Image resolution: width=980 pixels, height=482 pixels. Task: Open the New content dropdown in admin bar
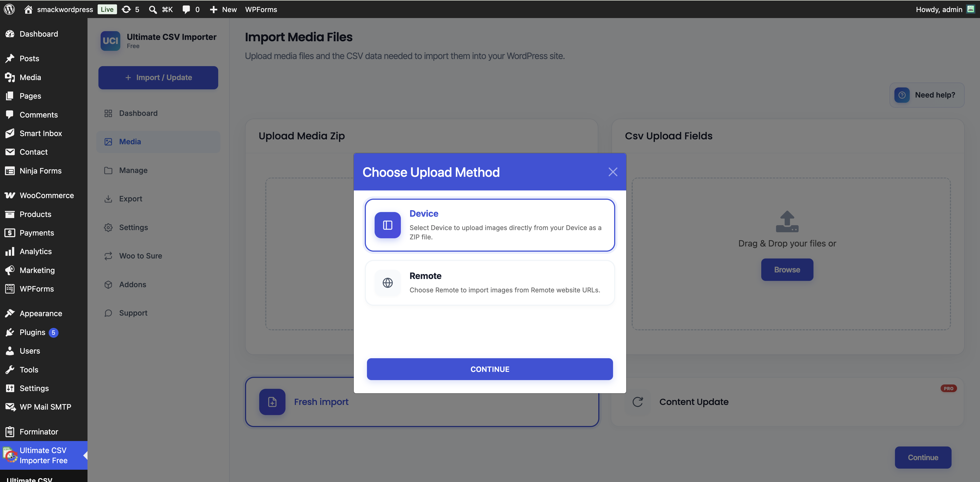click(223, 9)
